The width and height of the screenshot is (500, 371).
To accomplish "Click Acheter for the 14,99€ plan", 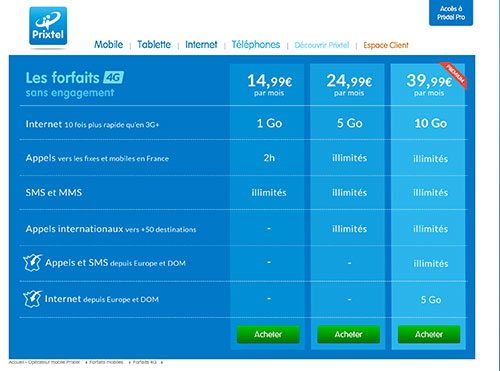I will pos(268,334).
